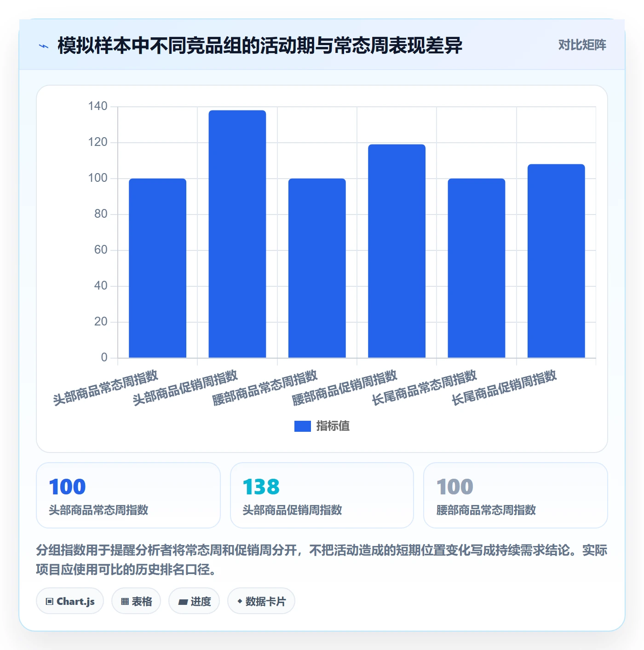
Task: Click the y-axis value 120
Action: pos(98,142)
